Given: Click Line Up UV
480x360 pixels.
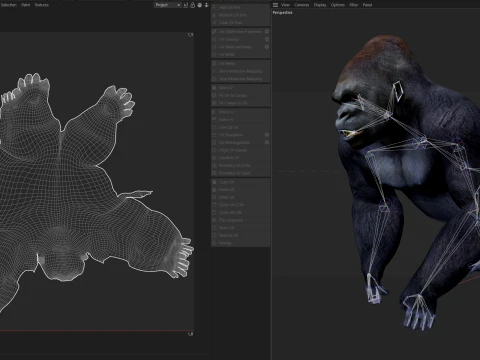Looking at the screenshot, I should 240,127.
